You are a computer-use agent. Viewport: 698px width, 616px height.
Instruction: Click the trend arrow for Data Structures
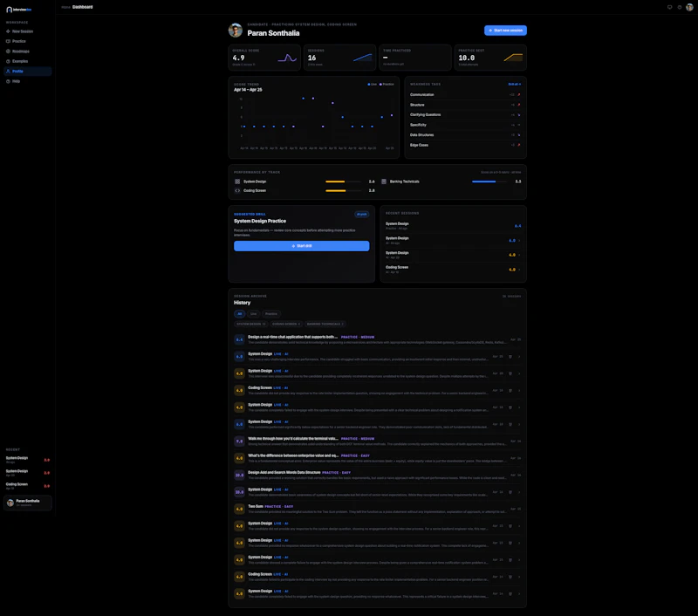[518, 135]
